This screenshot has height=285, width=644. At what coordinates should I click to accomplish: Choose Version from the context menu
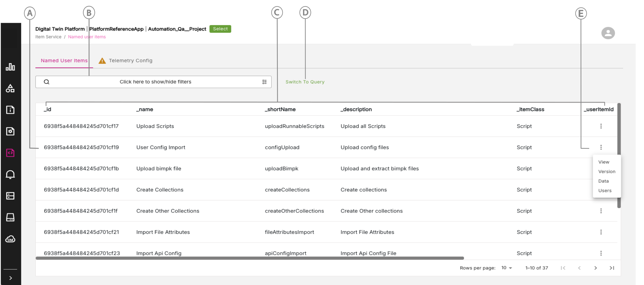coord(606,172)
